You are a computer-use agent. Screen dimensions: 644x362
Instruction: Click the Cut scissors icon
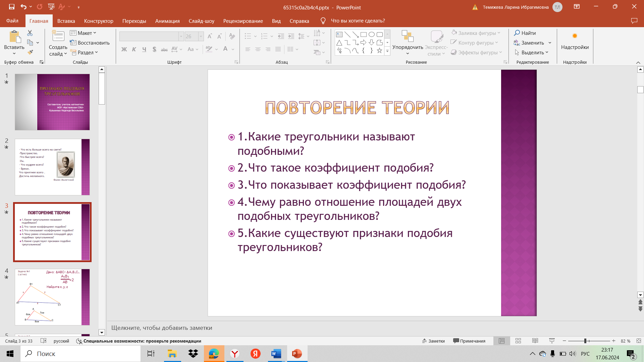[30, 33]
